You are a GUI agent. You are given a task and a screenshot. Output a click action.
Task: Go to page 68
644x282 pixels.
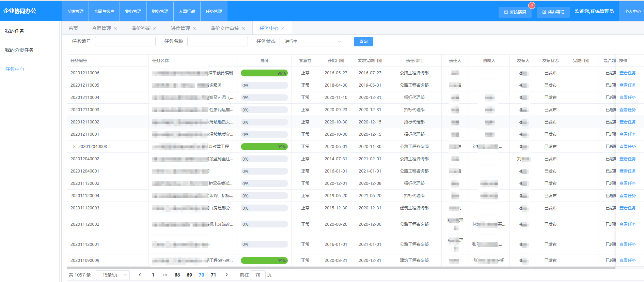[x=177, y=275]
